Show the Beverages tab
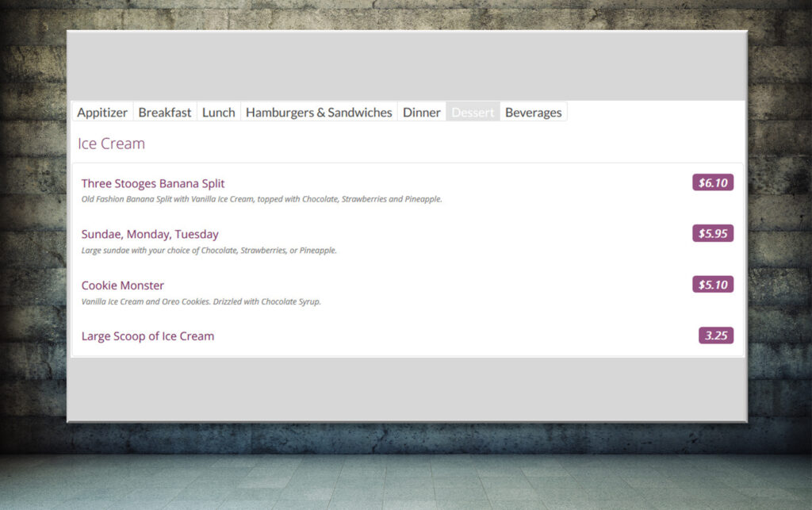 [533, 113]
